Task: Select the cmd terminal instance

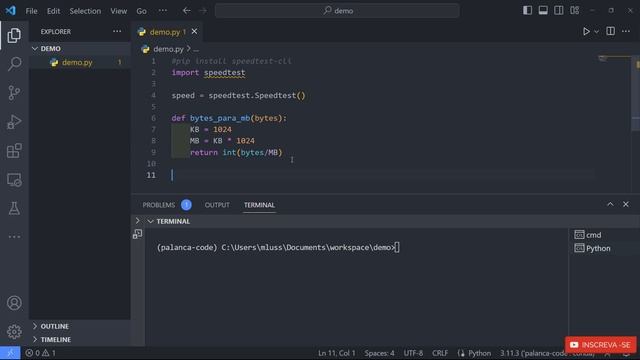Action: coord(593,235)
